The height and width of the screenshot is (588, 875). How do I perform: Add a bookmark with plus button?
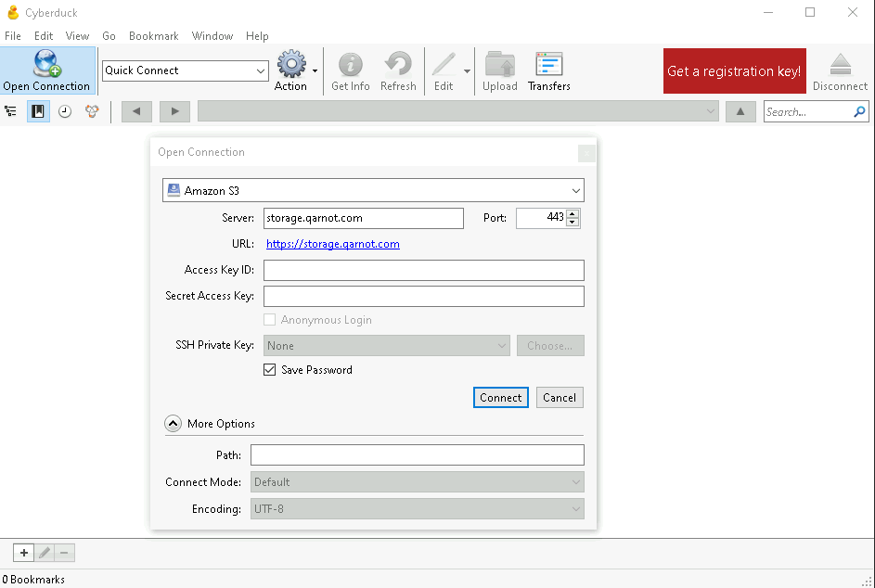[x=24, y=553]
